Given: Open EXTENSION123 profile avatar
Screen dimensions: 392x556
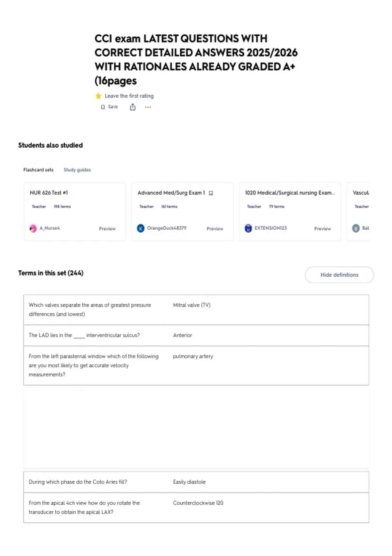Looking at the screenshot, I should 248,228.
